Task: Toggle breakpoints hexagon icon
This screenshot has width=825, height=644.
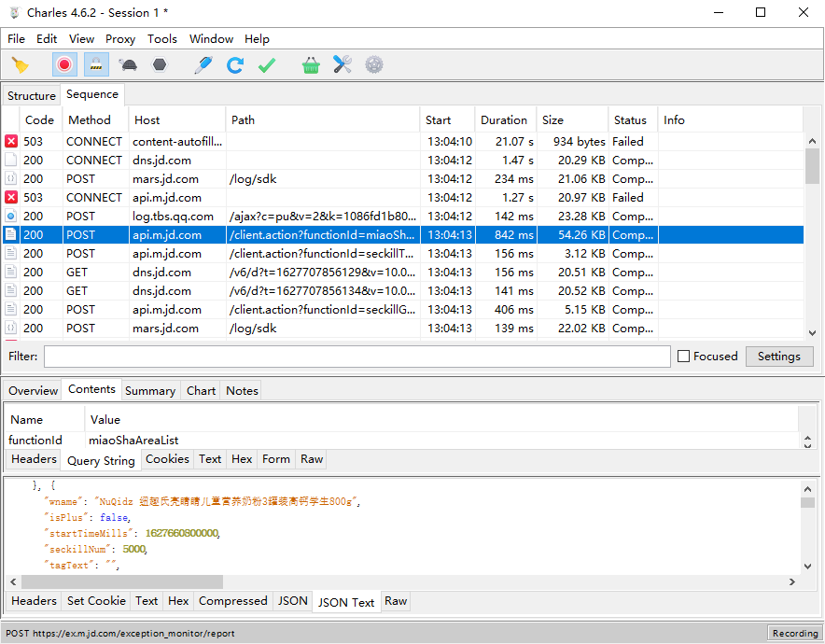Action: 160,65
